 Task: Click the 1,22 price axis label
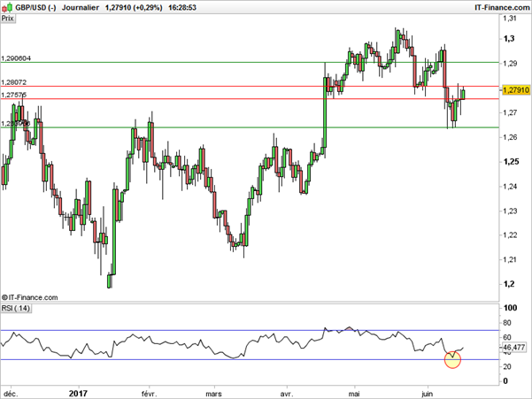[511, 235]
